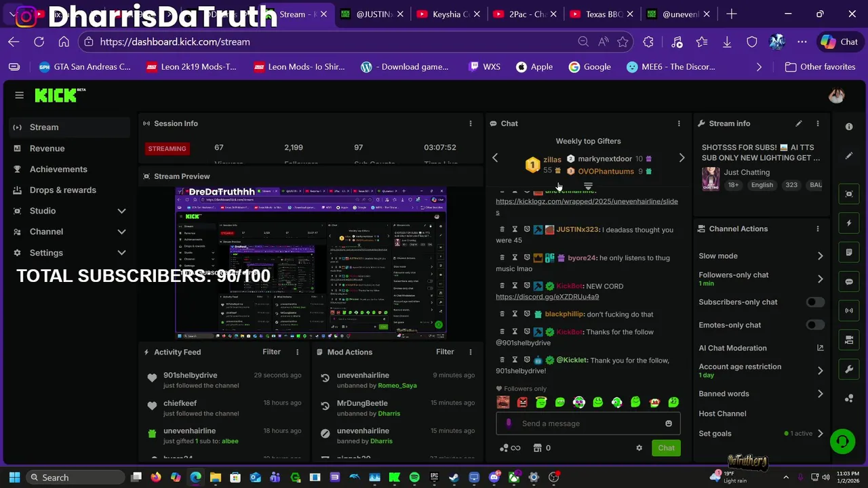Viewport: 868px width, 488px height.
Task: Click the 18+ stream tag
Action: point(734,185)
